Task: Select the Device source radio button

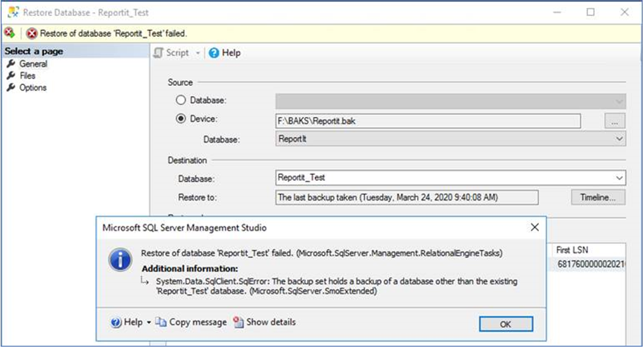Action: pyautogui.click(x=181, y=118)
